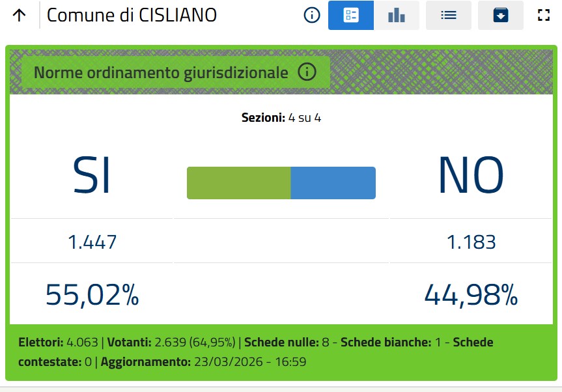
Task: Enter fullscreen mode
Action: click(x=544, y=16)
